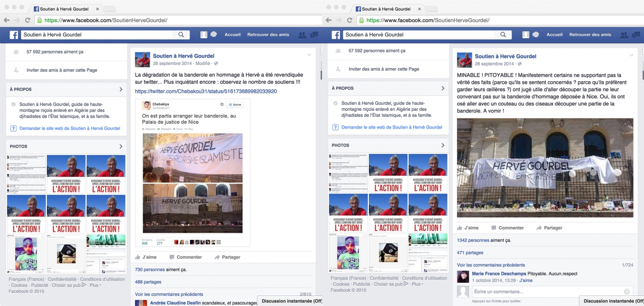
Task: Go to Accueil in the left window
Action: [x=233, y=35]
